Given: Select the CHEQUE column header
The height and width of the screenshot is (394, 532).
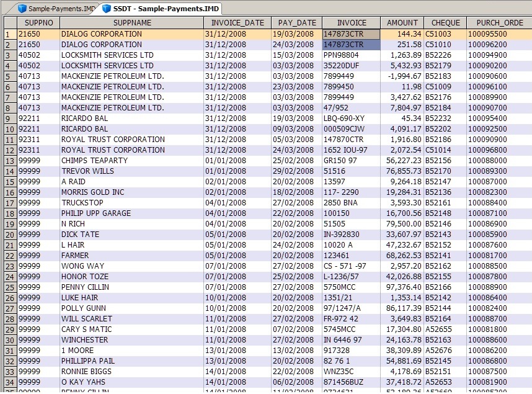Looking at the screenshot, I should click(445, 23).
